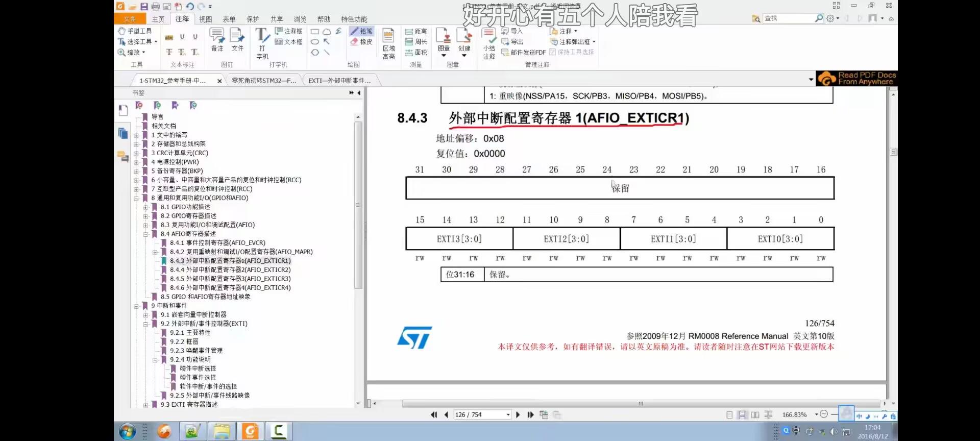Select the cloud shape drawing tool
980x441 pixels.
(x=327, y=32)
